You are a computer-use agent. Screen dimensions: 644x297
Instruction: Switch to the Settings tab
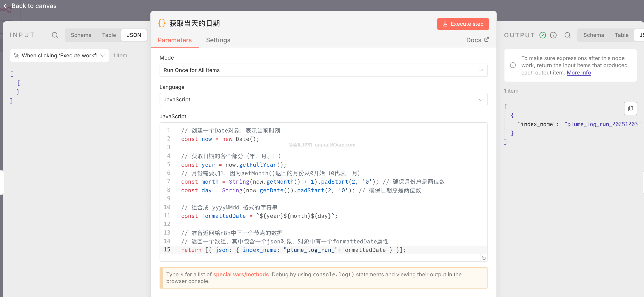pyautogui.click(x=218, y=40)
